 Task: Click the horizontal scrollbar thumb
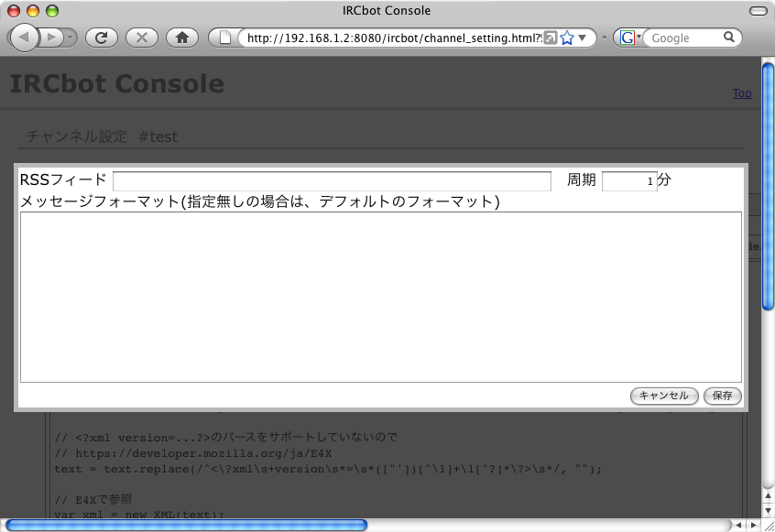186,525
